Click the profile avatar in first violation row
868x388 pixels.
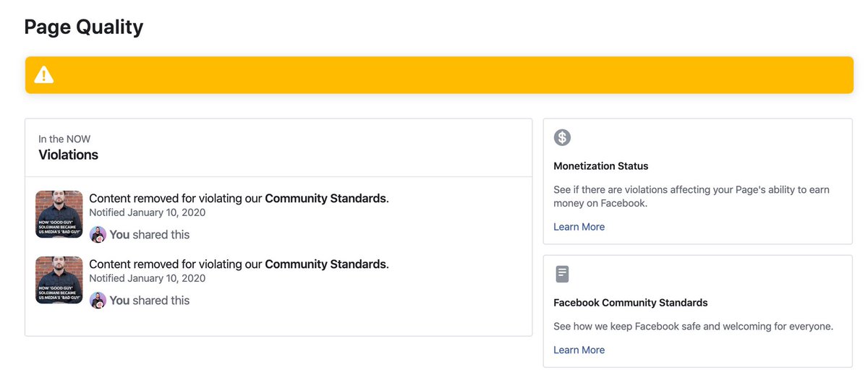pyautogui.click(x=98, y=235)
